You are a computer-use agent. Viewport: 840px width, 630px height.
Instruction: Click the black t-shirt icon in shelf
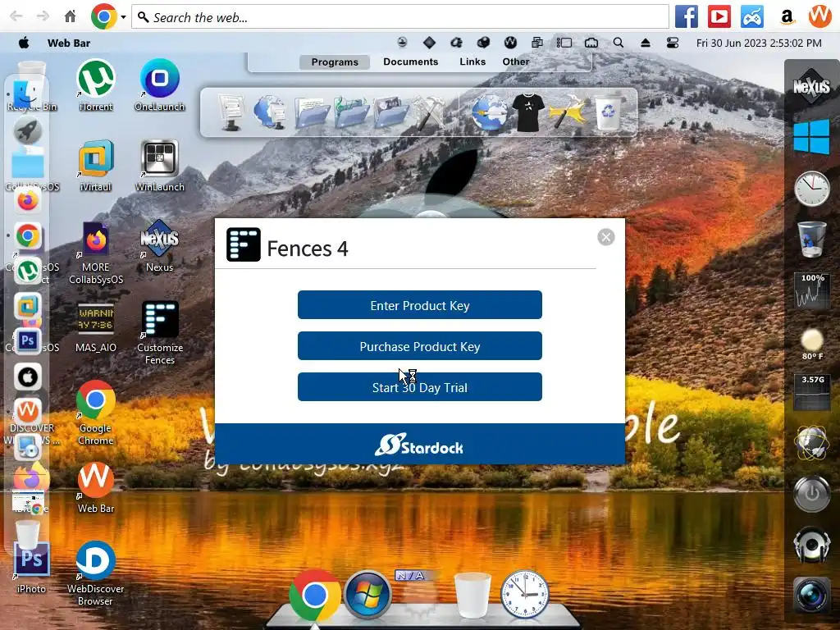click(x=528, y=112)
